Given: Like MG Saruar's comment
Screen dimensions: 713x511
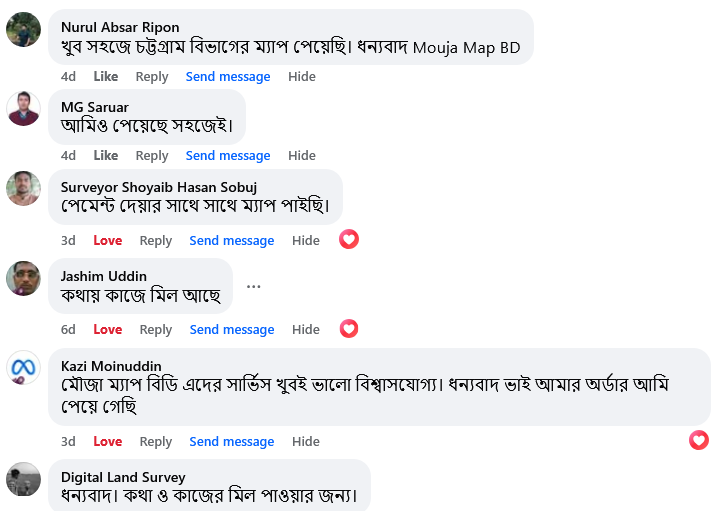Looking at the screenshot, I should 106,156.
